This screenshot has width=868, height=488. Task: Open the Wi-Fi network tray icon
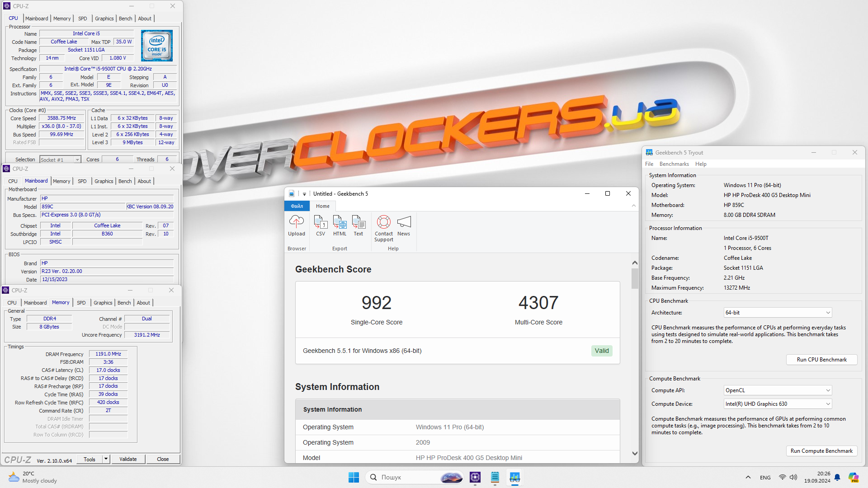point(783,477)
